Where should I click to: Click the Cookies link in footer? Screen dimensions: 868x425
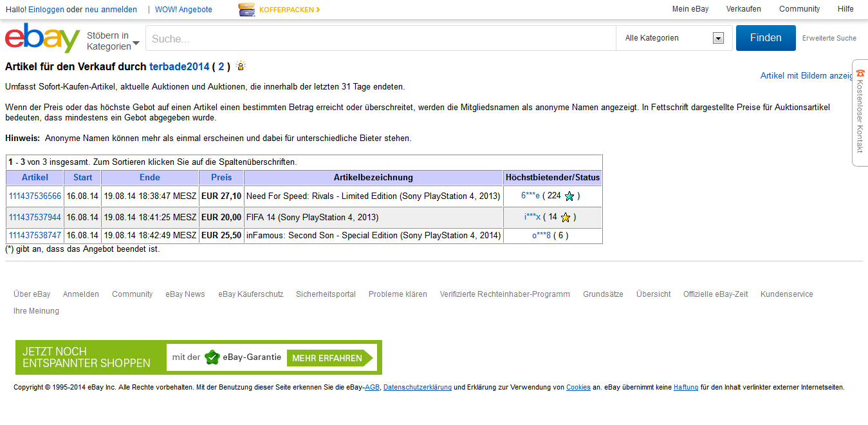pyautogui.click(x=578, y=388)
